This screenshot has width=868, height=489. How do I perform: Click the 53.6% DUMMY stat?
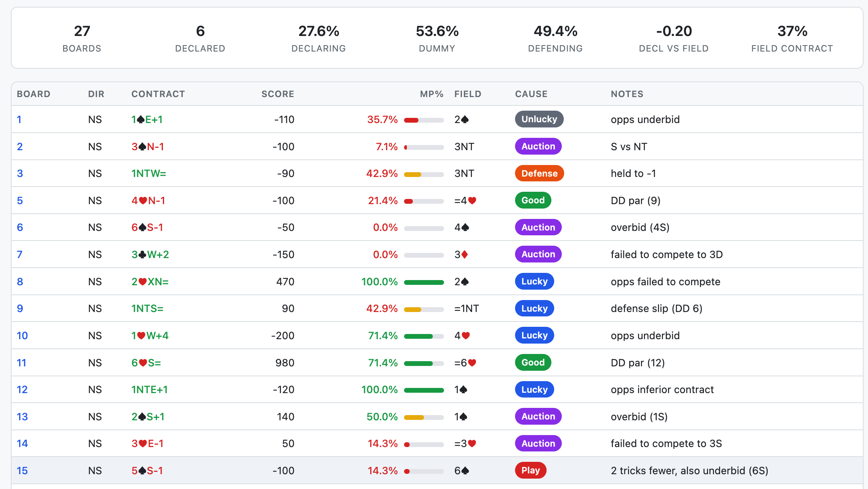pos(437,38)
